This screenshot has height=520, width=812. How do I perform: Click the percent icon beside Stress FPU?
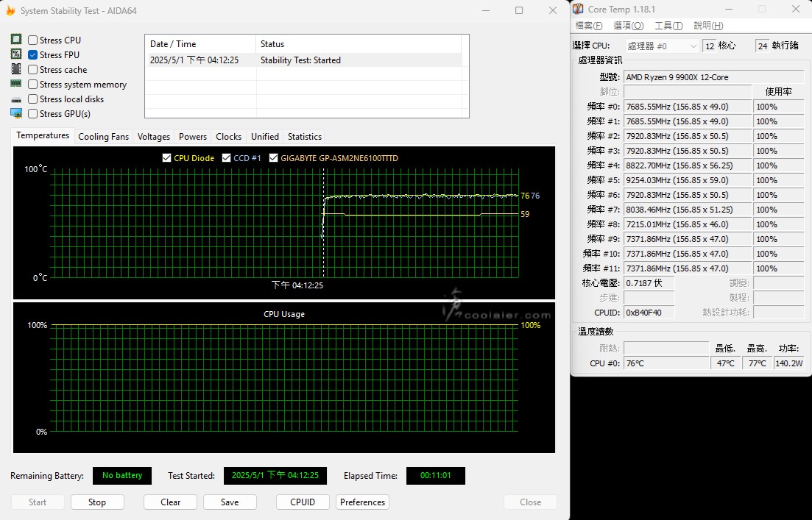point(16,54)
